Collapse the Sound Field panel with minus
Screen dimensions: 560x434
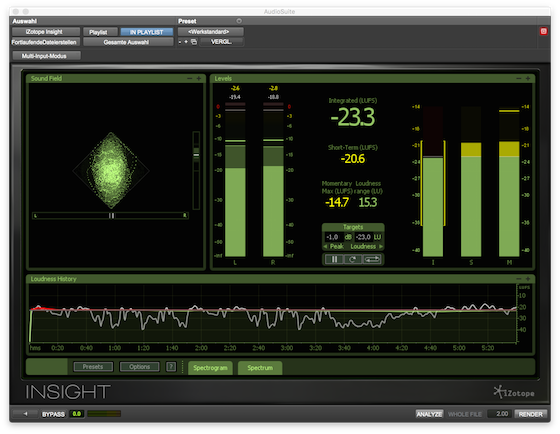[x=190, y=78]
